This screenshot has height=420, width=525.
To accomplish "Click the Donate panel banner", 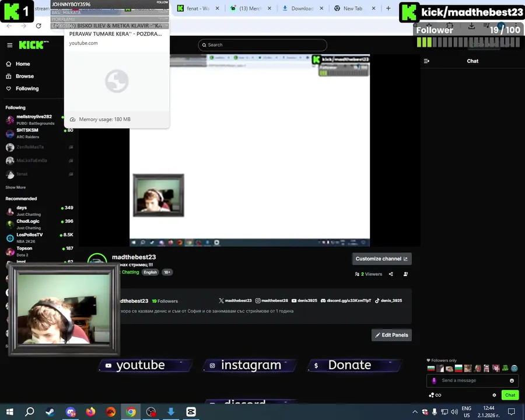I will pyautogui.click(x=354, y=365).
